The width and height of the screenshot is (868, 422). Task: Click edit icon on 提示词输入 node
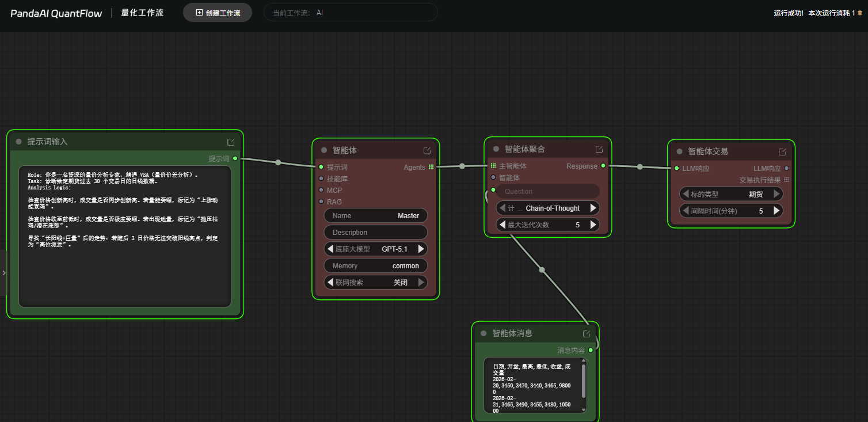pos(231,142)
